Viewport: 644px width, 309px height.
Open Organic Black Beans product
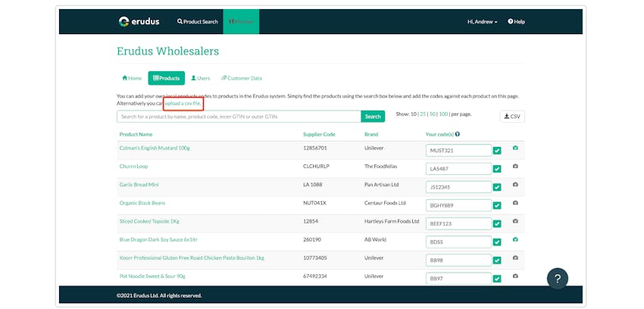142,203
